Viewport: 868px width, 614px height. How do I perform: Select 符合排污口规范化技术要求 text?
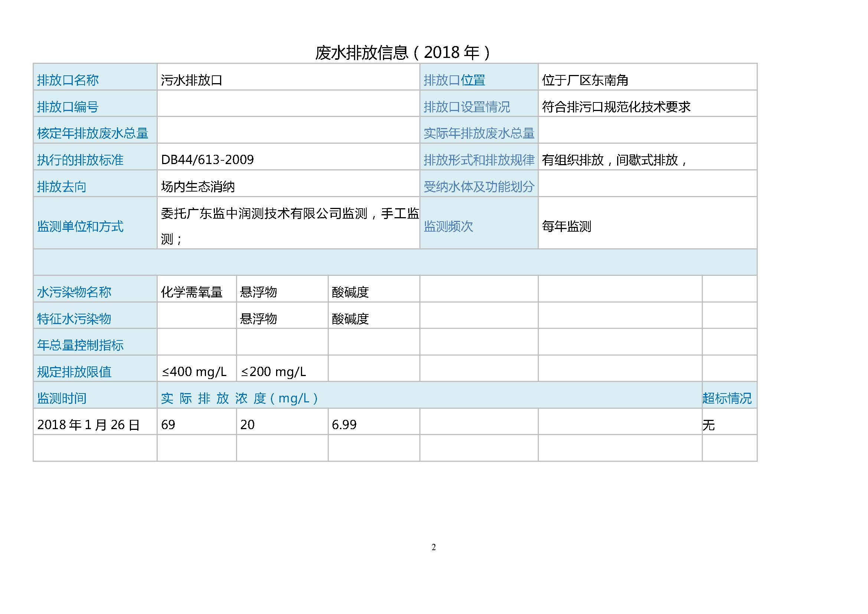coord(616,107)
